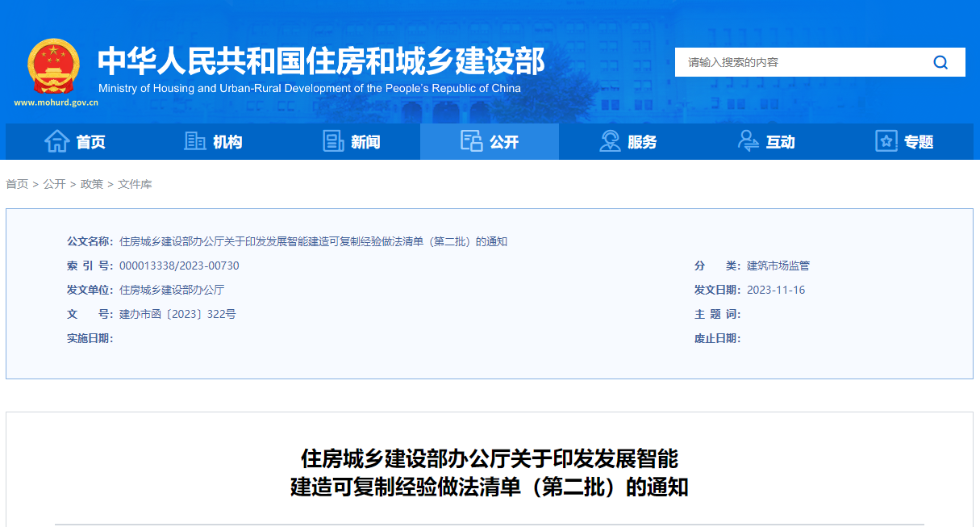
Task: Click the 公开 breadcrumb link
Action: [x=55, y=184]
